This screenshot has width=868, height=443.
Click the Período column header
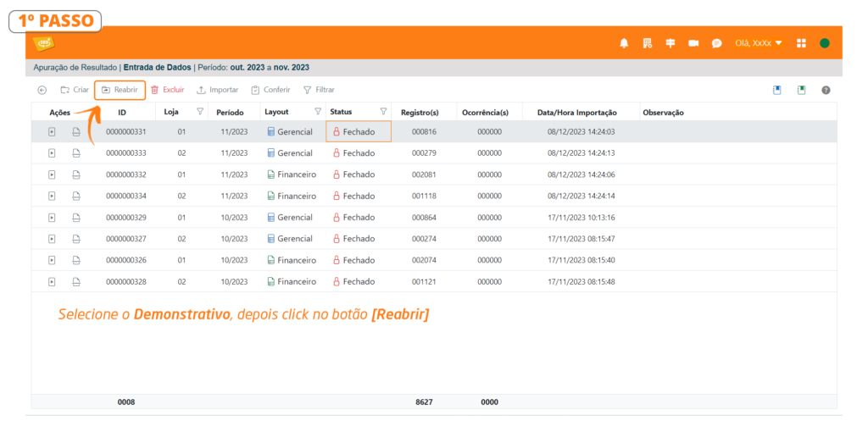[230, 113]
